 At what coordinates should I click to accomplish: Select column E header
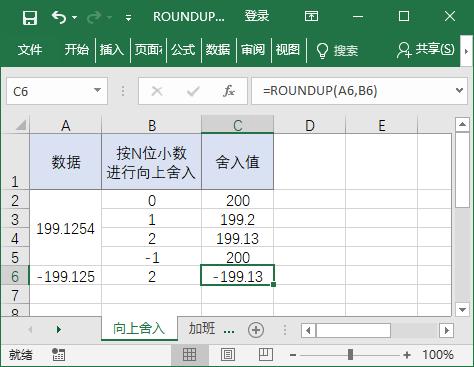tap(382, 126)
